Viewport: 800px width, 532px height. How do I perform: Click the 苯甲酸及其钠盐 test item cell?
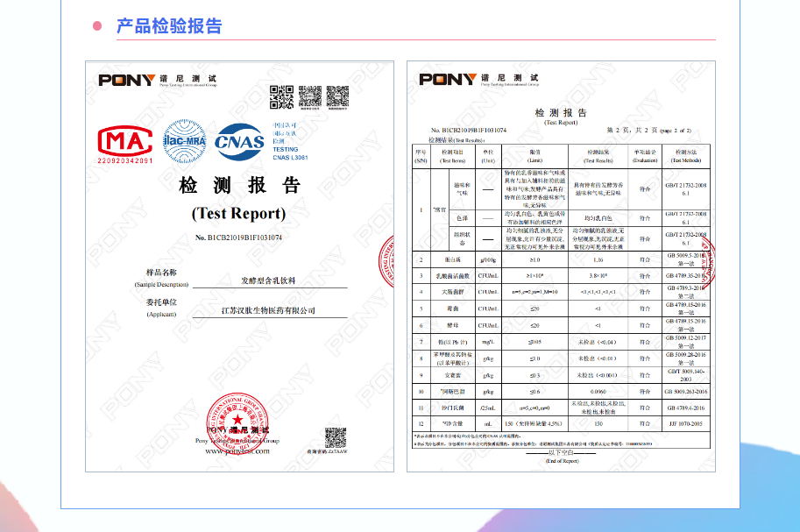click(x=452, y=358)
